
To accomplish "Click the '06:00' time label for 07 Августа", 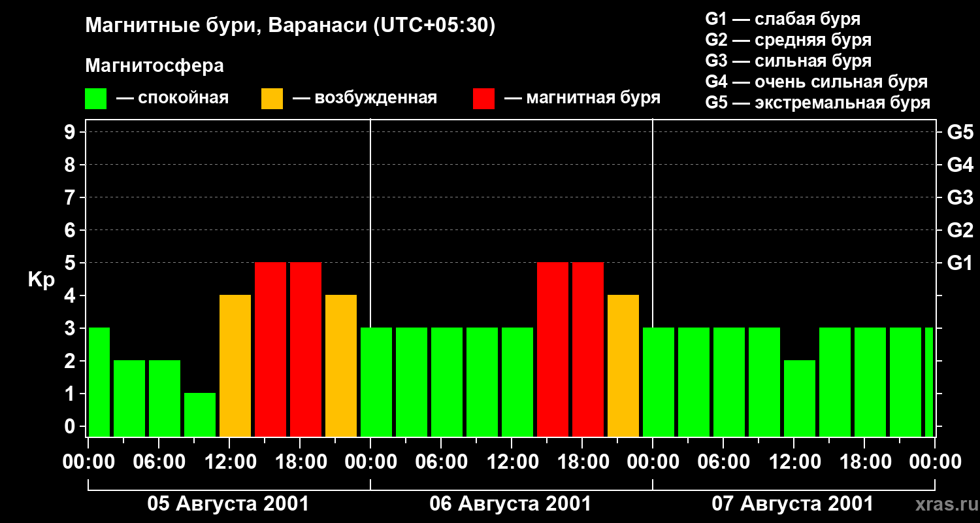I will (x=723, y=462).
